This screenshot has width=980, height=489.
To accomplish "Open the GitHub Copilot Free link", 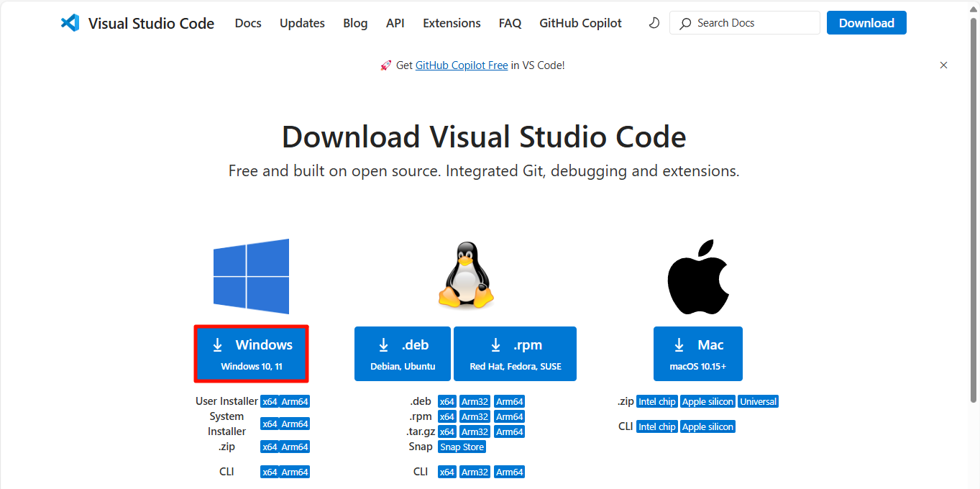I will [x=461, y=65].
